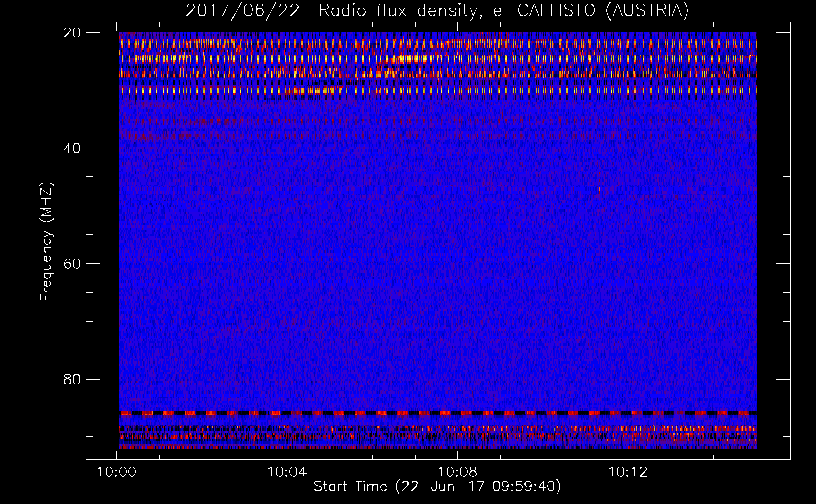Click the 20 MHz frequency tick label

click(72, 33)
